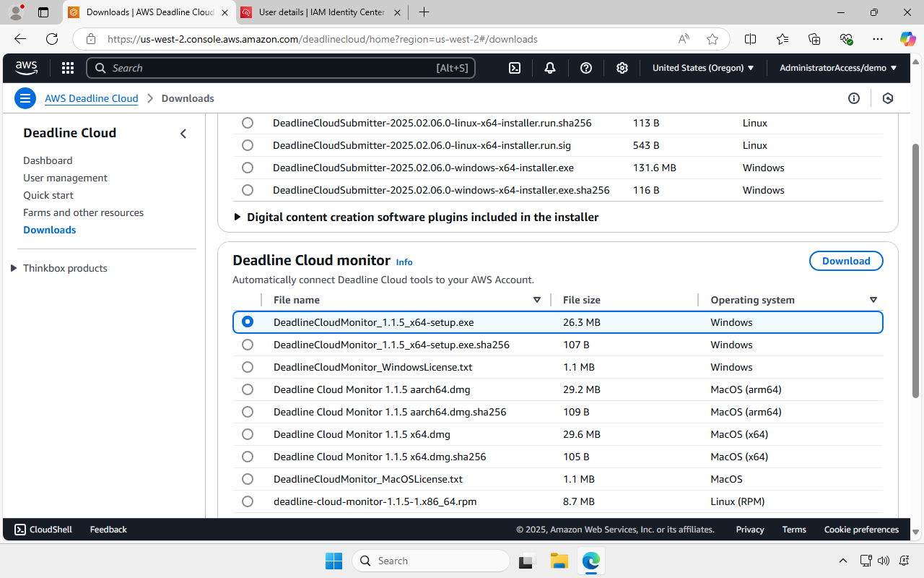The image size is (924, 578).
Task: Select the deadline-cloud-monitor-1.1.5-1.x86_64.rpm file
Action: (248, 501)
